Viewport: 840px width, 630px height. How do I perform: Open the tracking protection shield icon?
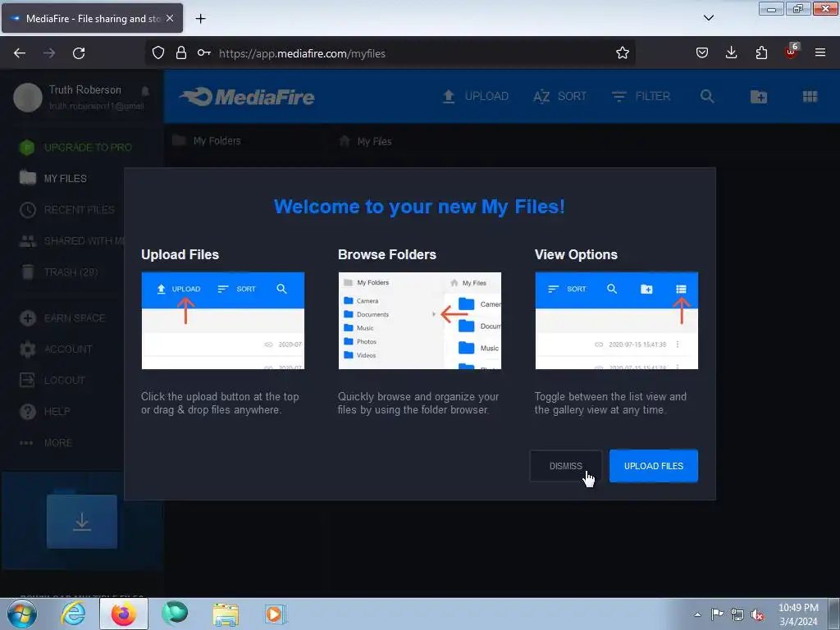158,52
